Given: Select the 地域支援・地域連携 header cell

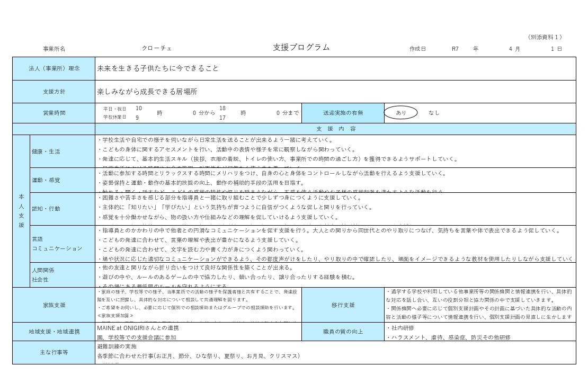Looking at the screenshot, I should [x=54, y=332].
